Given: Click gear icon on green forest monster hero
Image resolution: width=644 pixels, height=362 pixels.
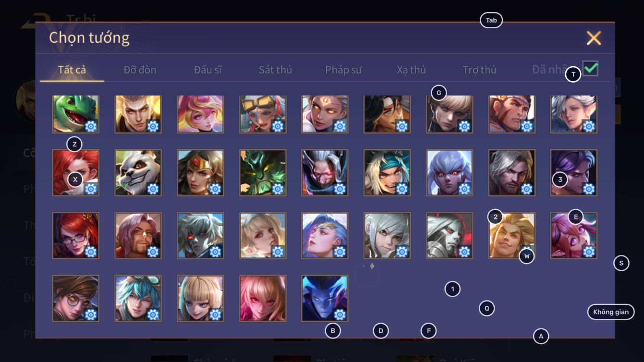Looking at the screenshot, I should (x=278, y=189).
